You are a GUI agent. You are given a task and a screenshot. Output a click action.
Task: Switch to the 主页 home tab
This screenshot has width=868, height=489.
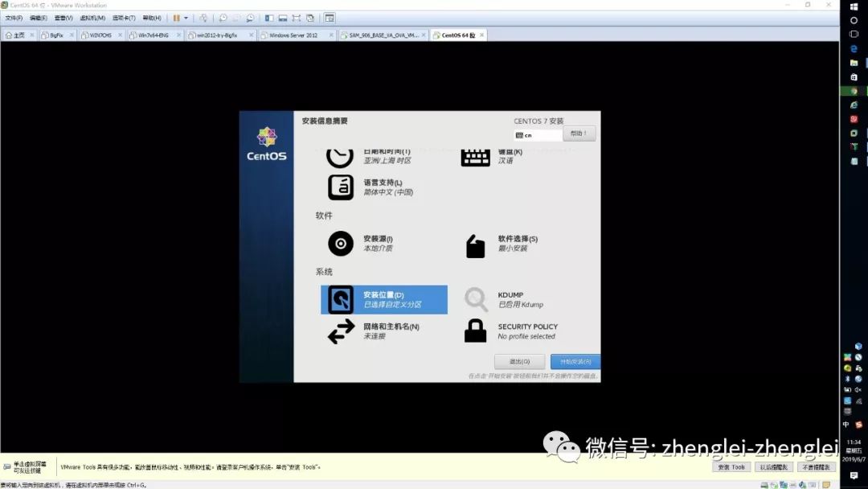[x=19, y=35]
